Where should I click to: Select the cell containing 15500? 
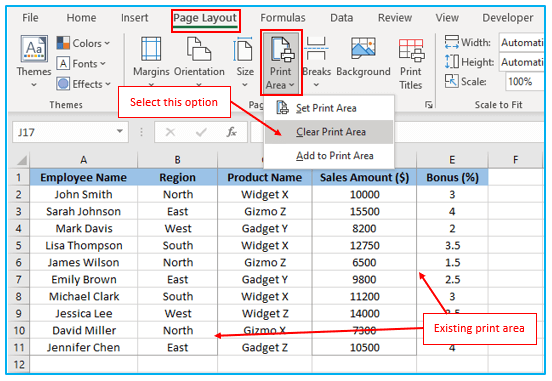click(x=364, y=211)
